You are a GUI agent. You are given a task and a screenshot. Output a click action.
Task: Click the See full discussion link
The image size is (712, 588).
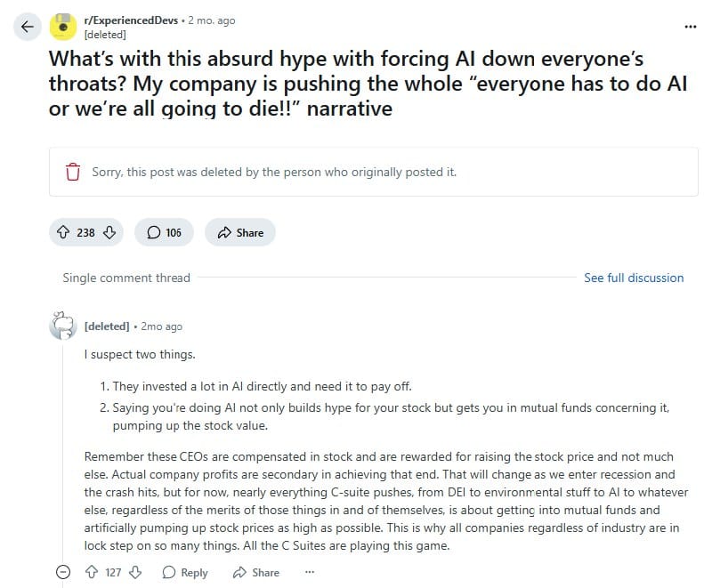634,278
